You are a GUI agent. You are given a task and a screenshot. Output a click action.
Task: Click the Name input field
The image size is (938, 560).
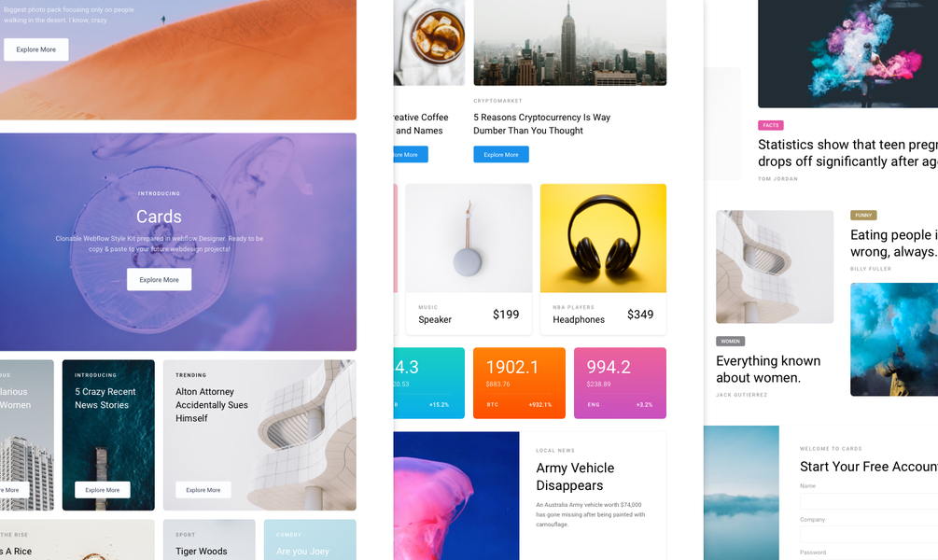tap(869, 501)
